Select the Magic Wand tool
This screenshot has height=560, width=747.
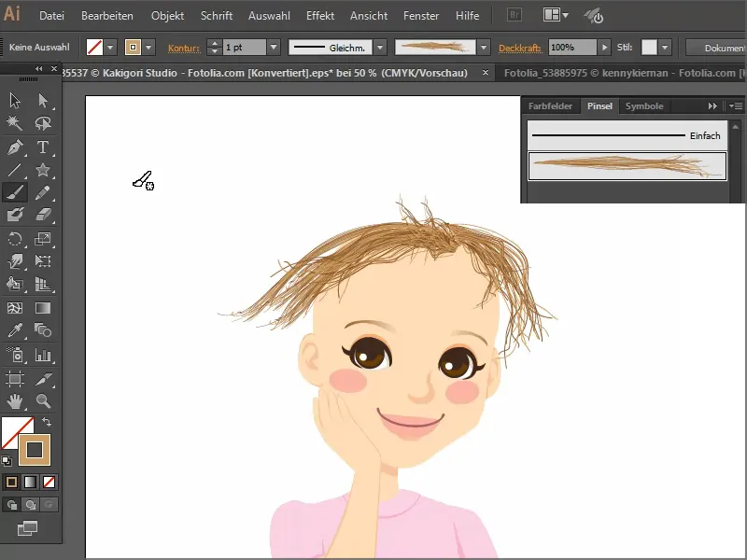15,123
